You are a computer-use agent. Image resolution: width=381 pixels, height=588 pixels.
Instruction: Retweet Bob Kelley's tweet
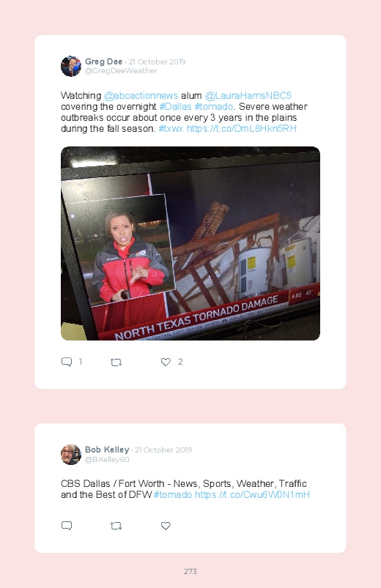116,526
